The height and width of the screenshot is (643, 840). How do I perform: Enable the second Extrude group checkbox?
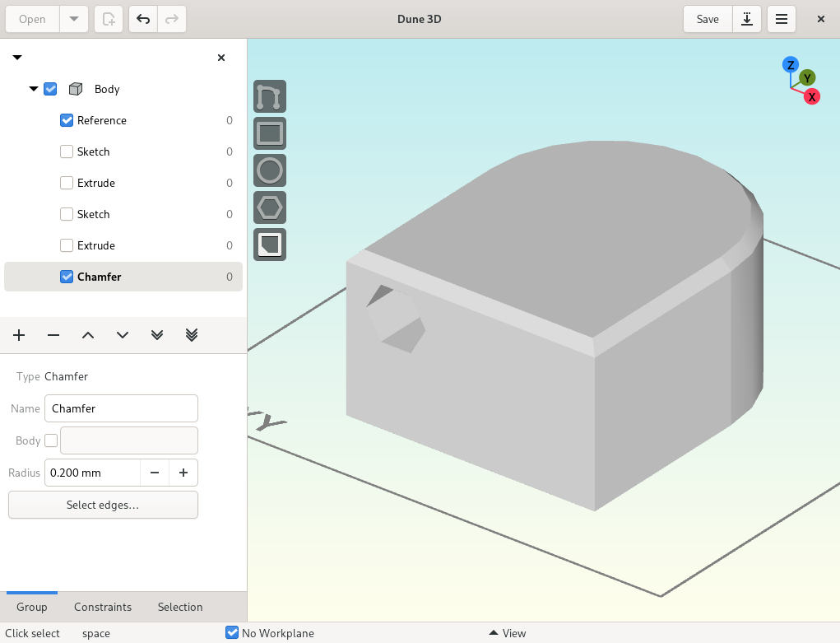click(67, 245)
